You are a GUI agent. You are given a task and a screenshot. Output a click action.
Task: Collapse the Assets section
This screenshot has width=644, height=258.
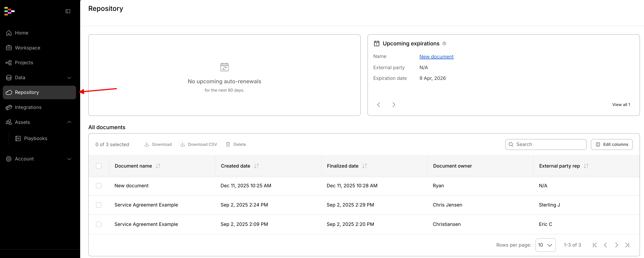[69, 122]
